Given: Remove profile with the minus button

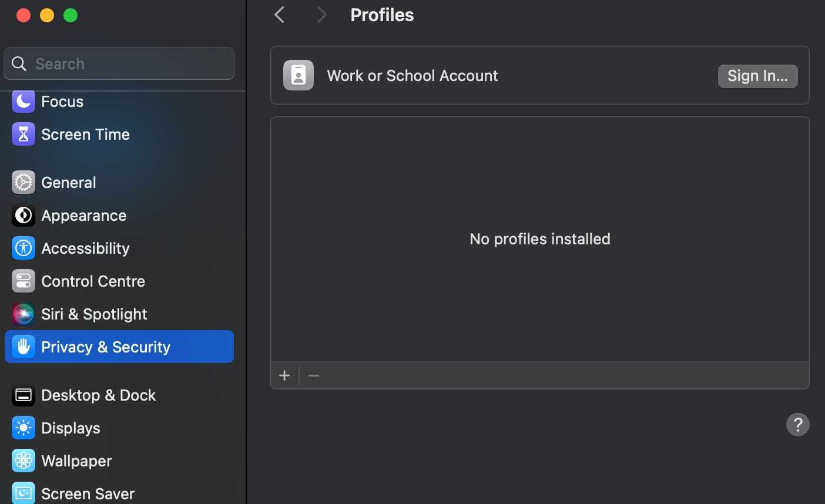Looking at the screenshot, I should pyautogui.click(x=314, y=375).
